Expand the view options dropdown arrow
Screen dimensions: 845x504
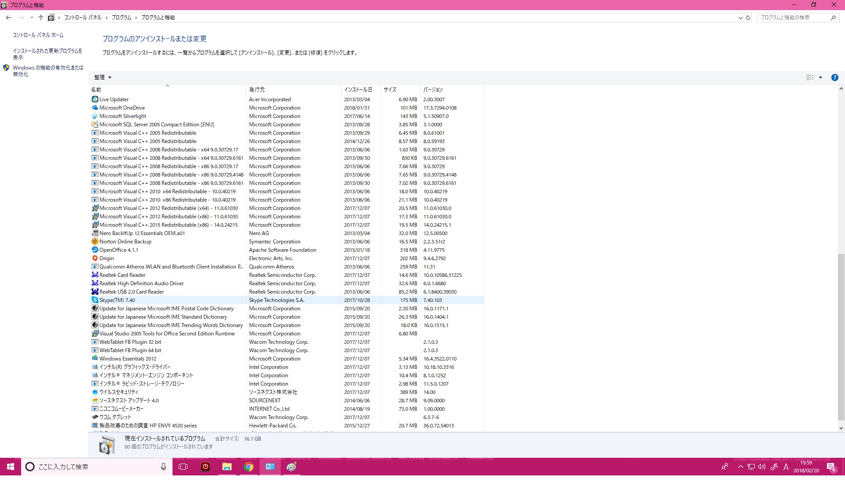click(x=820, y=77)
